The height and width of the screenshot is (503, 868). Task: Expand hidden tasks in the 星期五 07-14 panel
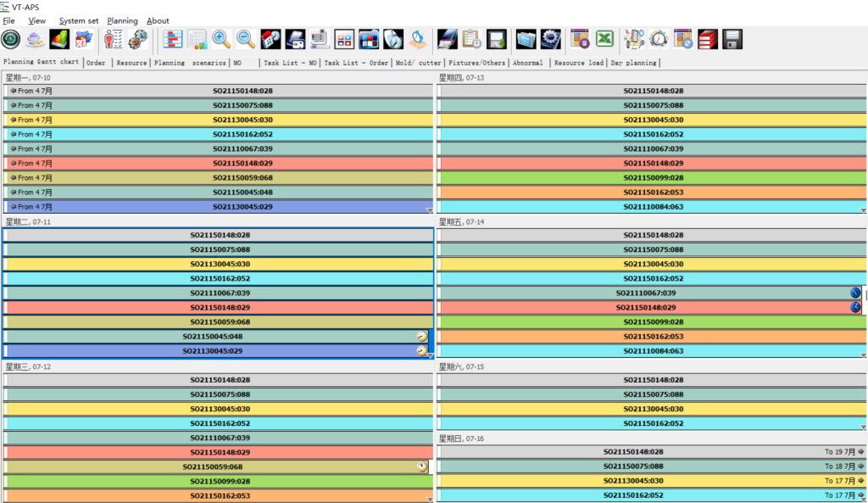863,356
